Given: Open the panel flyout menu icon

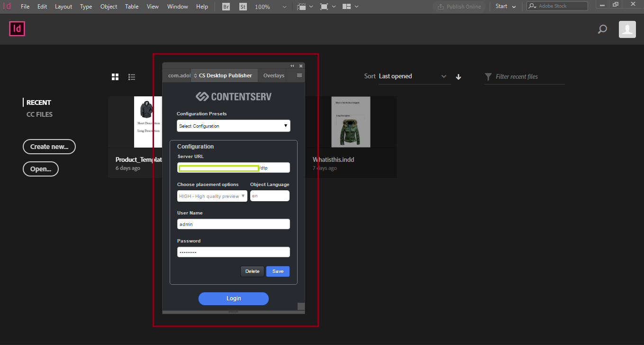Looking at the screenshot, I should click(x=299, y=75).
